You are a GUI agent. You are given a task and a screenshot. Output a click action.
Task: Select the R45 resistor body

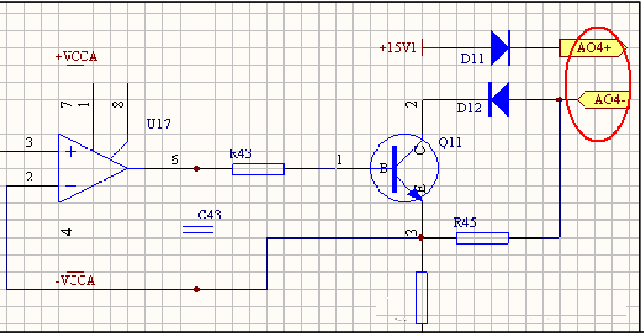pos(482,238)
